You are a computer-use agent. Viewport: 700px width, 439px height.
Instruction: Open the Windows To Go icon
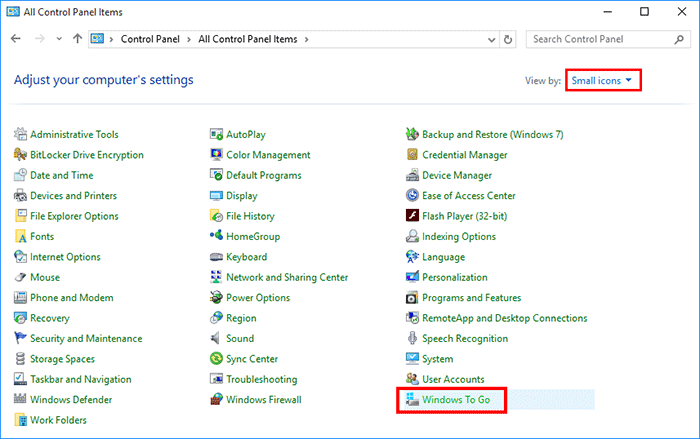click(412, 399)
